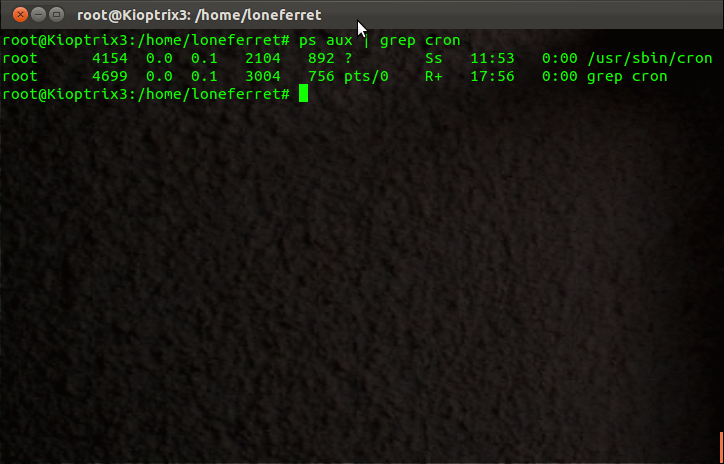Click the RSS value 756 in the grep row
The width and height of the screenshot is (724, 464).
coord(321,76)
